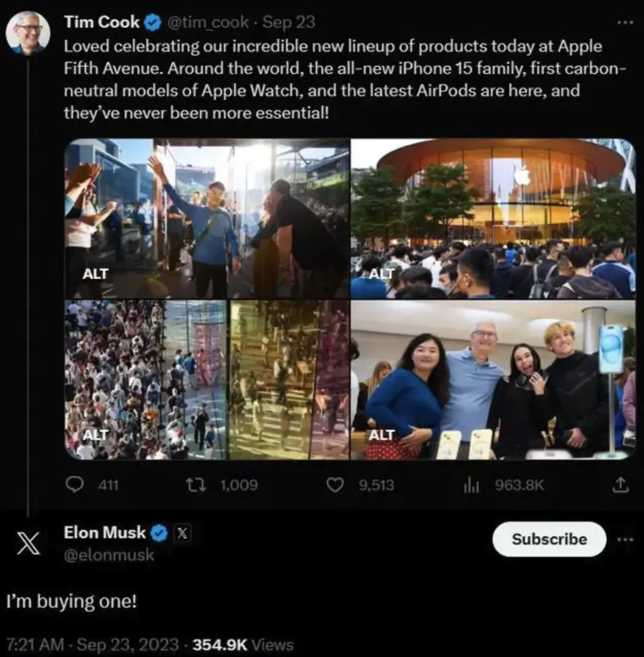
Task: Open the Tim Cook display name link
Action: click(102, 22)
